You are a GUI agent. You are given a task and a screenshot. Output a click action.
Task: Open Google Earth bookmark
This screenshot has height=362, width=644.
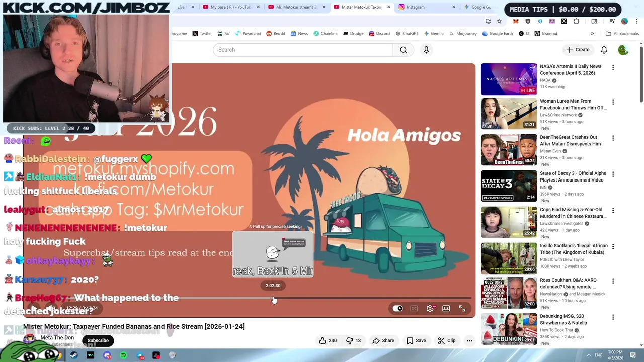497,34
